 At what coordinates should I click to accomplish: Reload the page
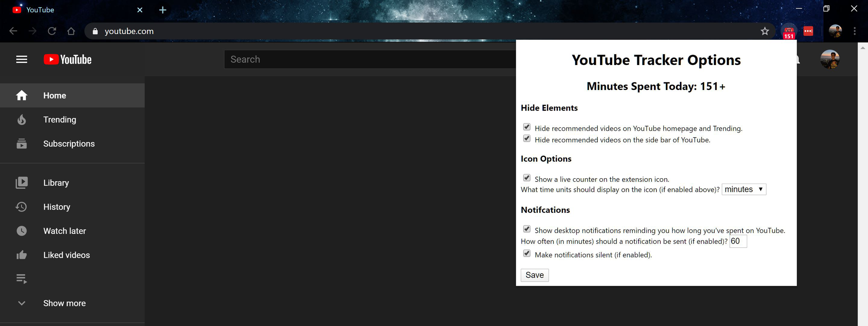[52, 31]
